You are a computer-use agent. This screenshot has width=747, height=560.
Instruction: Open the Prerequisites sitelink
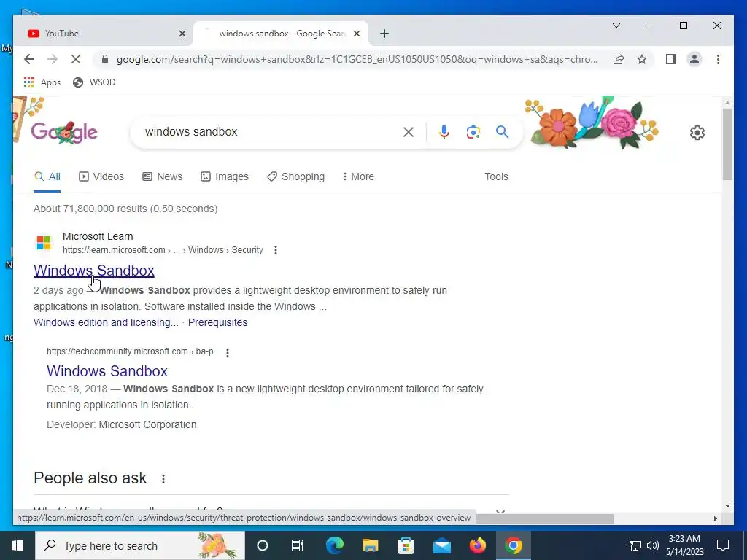coord(217,322)
